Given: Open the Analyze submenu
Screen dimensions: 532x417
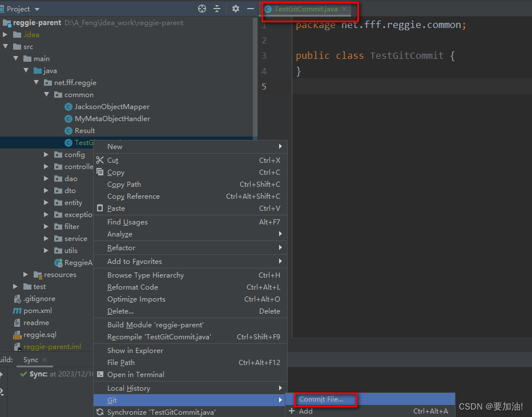Looking at the screenshot, I should [x=190, y=234].
